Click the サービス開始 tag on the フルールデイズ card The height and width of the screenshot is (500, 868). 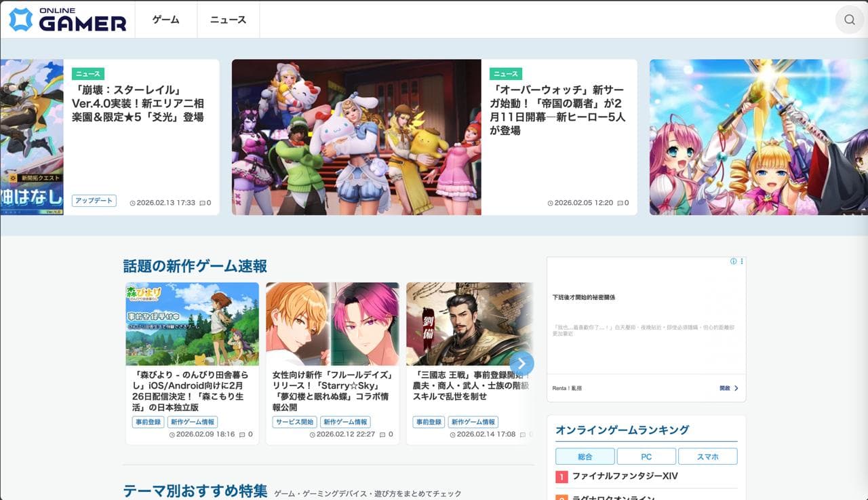(297, 421)
